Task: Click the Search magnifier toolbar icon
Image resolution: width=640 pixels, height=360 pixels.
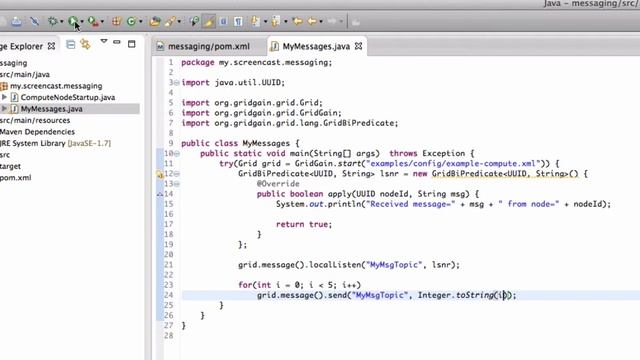Action: point(194,21)
